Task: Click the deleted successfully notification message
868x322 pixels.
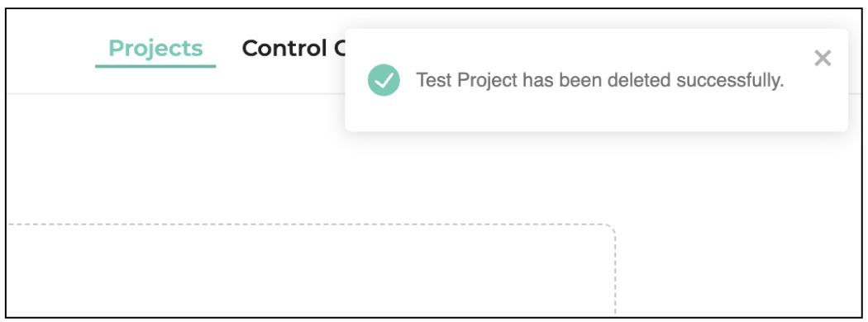Action: [x=600, y=81]
